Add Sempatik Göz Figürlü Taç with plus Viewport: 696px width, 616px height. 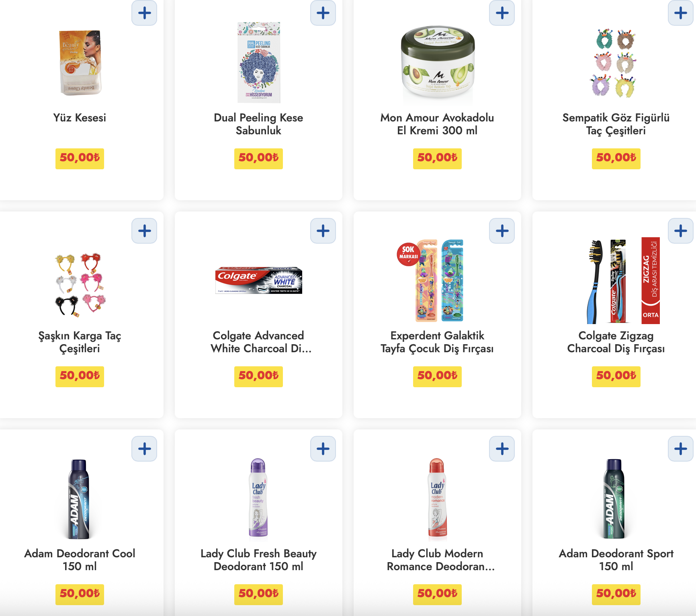click(x=681, y=13)
